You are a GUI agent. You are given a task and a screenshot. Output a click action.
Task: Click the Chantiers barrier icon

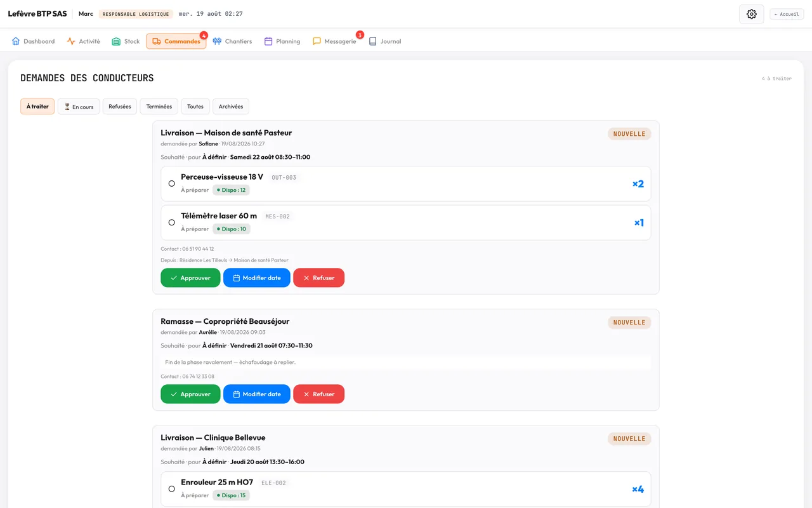coord(217,41)
